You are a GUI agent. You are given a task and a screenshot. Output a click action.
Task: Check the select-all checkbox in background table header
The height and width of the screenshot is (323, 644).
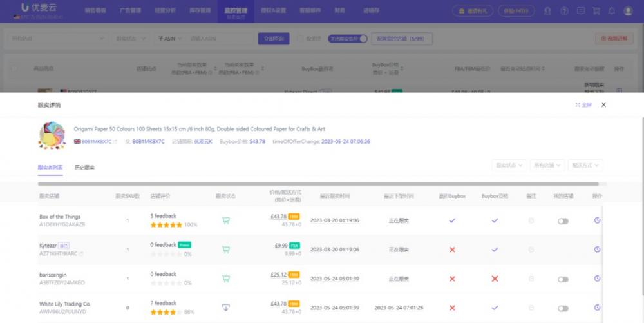click(14, 68)
